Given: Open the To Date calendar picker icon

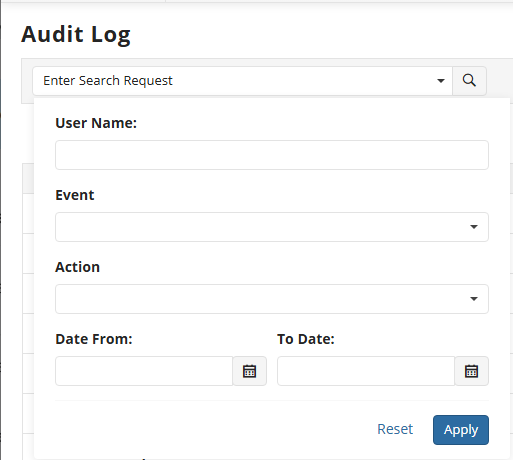Looking at the screenshot, I should pos(472,371).
